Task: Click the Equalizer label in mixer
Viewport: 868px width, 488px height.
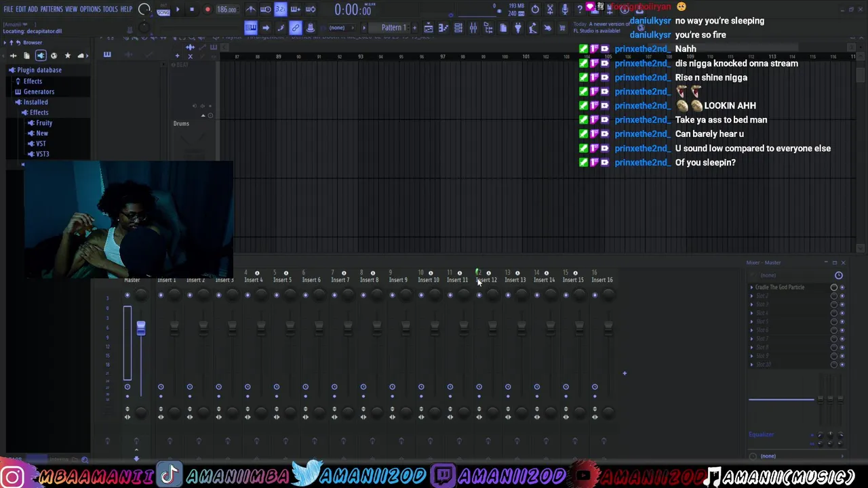Action: (x=761, y=434)
